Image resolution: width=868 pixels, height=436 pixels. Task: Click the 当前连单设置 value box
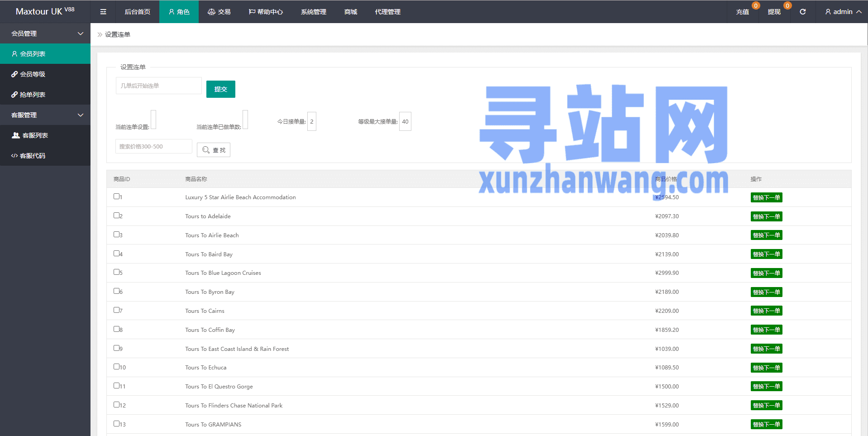[153, 120]
